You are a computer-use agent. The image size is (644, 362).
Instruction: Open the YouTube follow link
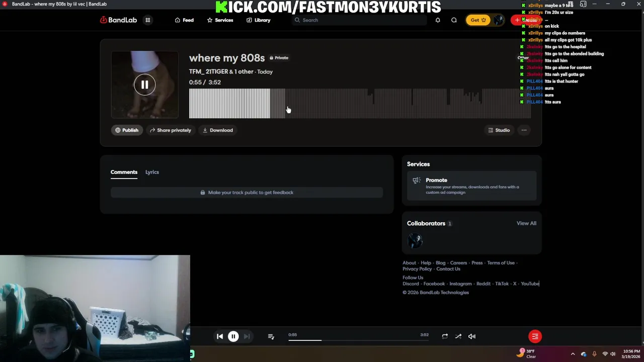pyautogui.click(x=530, y=284)
